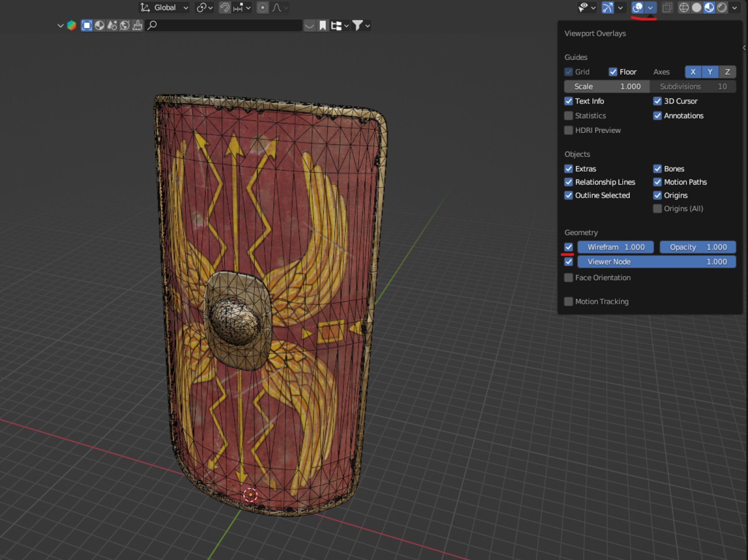Select the Materials filter tab icon
The height and width of the screenshot is (560, 748).
[x=99, y=25]
